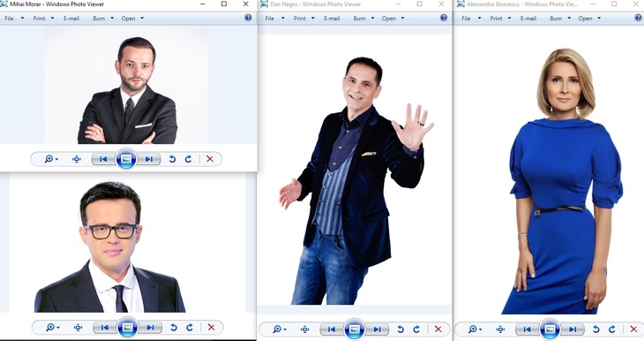The width and height of the screenshot is (644, 341).
Task: Delete photo in Alessandra Stoicescu window
Action: click(633, 329)
